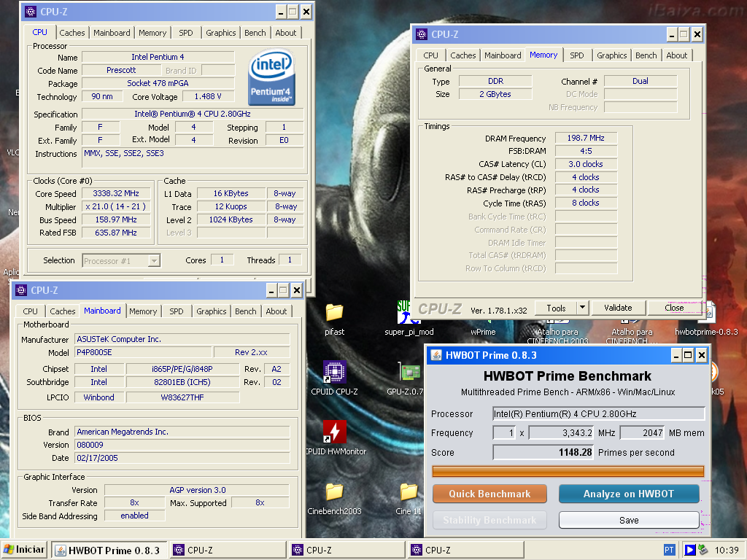Click the 1148.28 score field

(543, 452)
